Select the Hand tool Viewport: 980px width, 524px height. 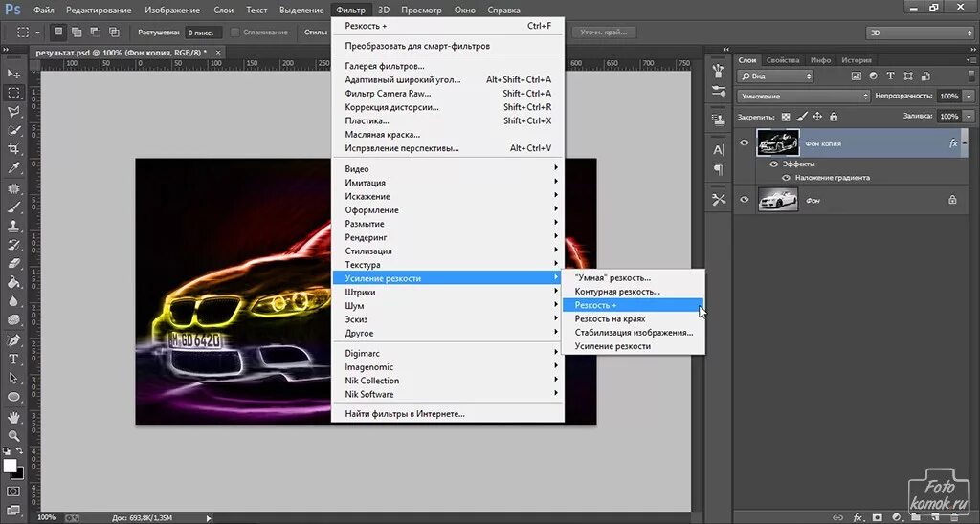tap(13, 417)
